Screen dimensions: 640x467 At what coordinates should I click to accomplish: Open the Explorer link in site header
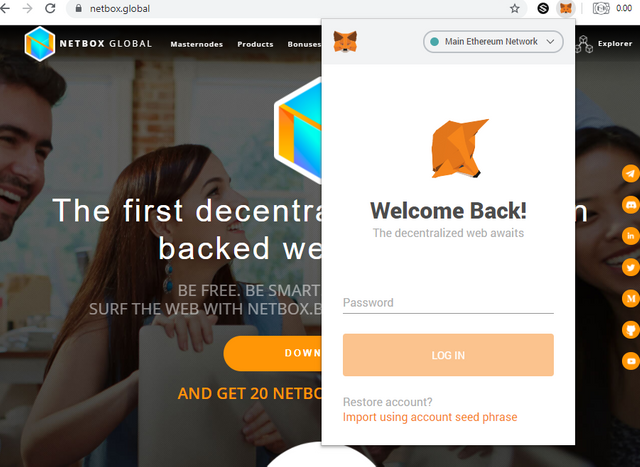pyautogui.click(x=614, y=44)
